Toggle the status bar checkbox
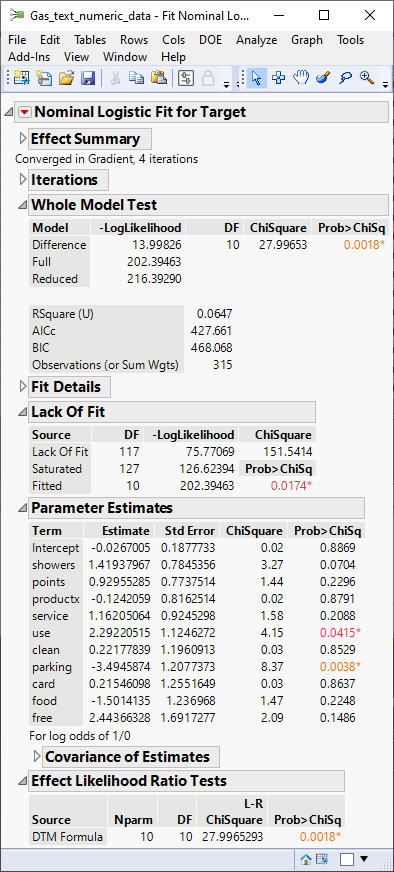 pyautogui.click(x=347, y=859)
